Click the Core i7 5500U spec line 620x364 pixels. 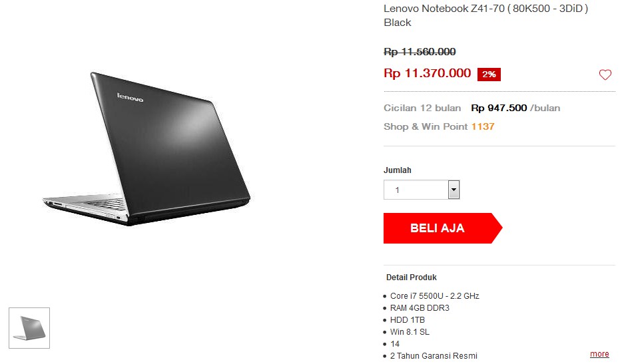click(435, 296)
